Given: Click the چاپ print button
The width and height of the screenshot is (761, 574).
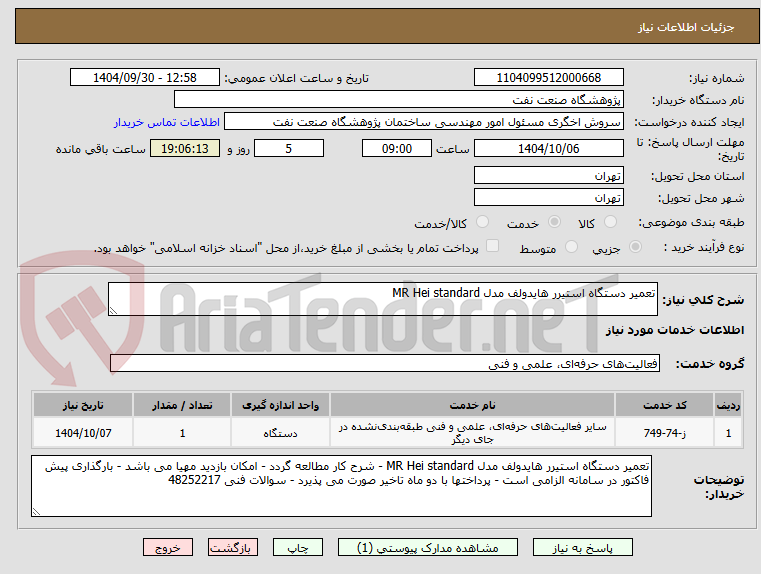Looking at the screenshot, I should 298,547.
